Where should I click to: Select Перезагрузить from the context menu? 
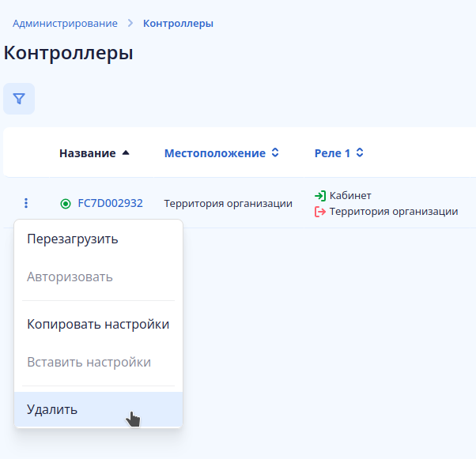pos(73,239)
